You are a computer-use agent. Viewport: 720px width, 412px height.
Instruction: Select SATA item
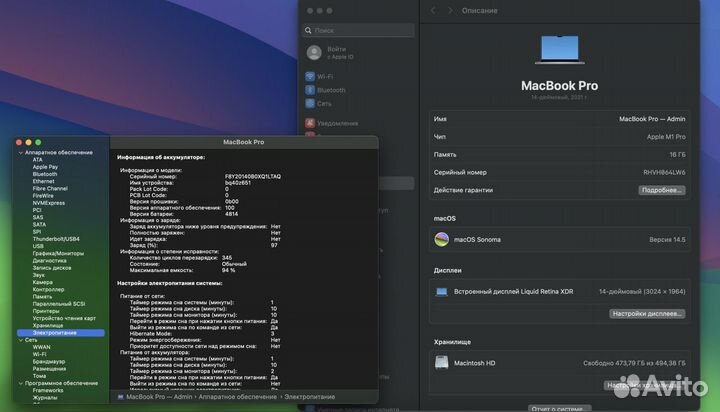click(x=39, y=225)
